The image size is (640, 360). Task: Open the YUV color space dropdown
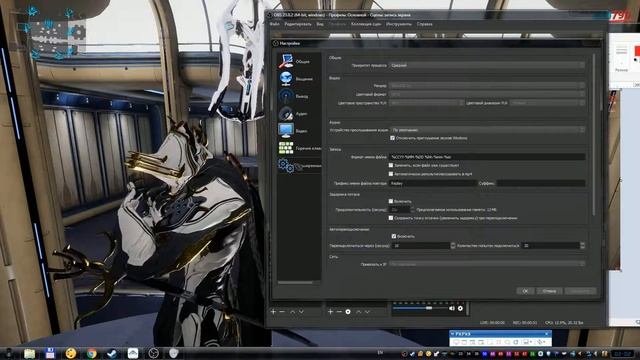tap(426, 103)
